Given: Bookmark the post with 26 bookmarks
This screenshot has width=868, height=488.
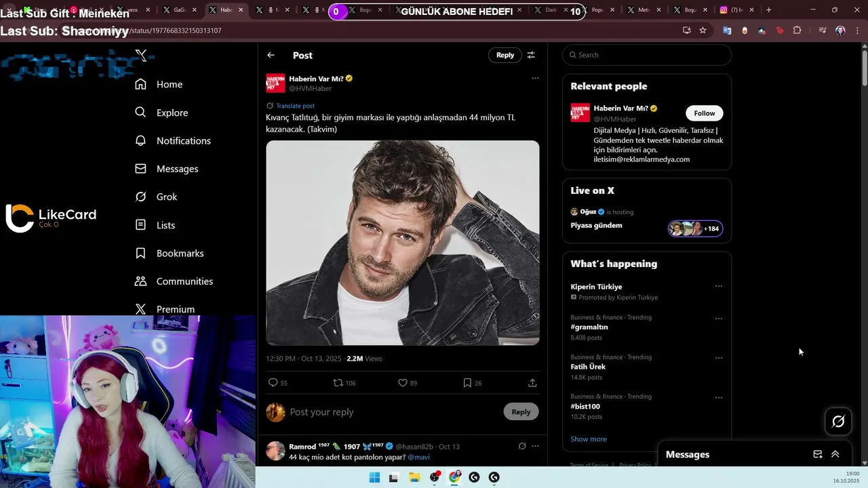Looking at the screenshot, I should (x=467, y=383).
